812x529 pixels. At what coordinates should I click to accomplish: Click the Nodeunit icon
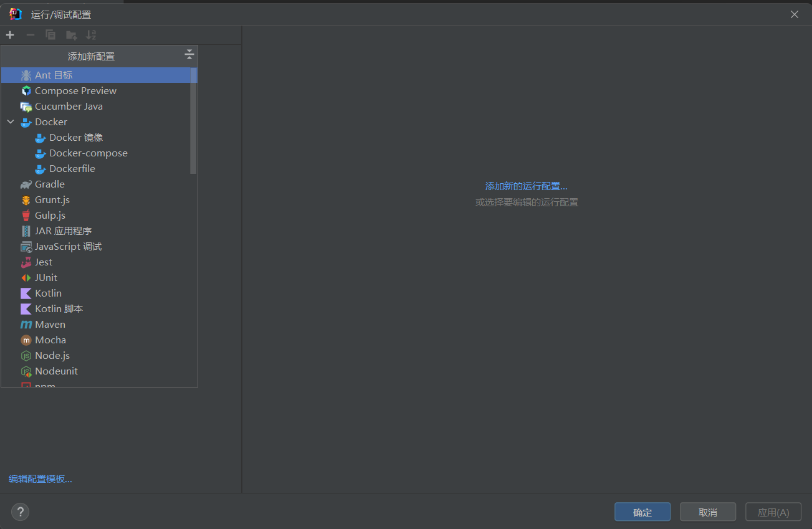(26, 371)
